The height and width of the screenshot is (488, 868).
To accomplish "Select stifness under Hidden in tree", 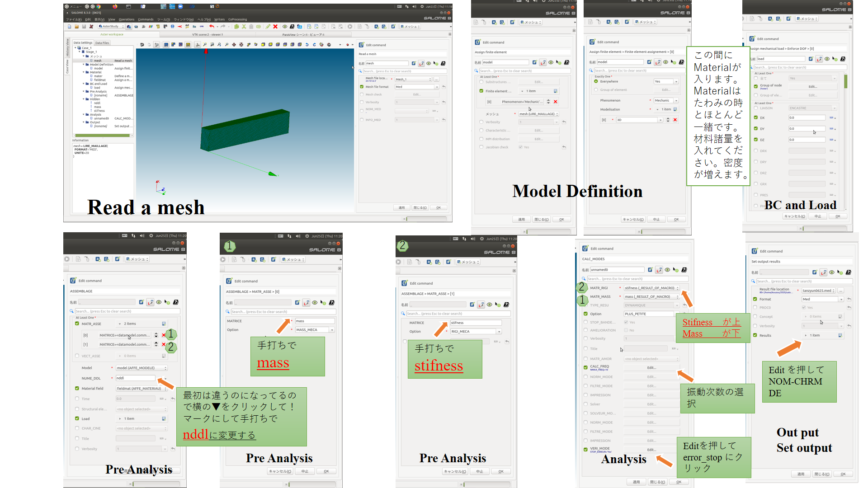I will tap(99, 111).
